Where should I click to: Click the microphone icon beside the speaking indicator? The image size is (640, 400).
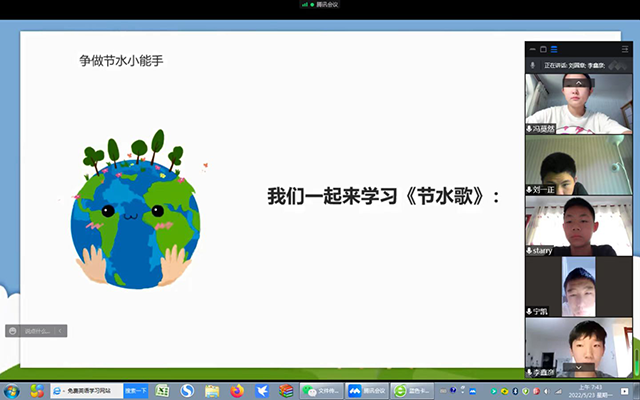click(532, 65)
